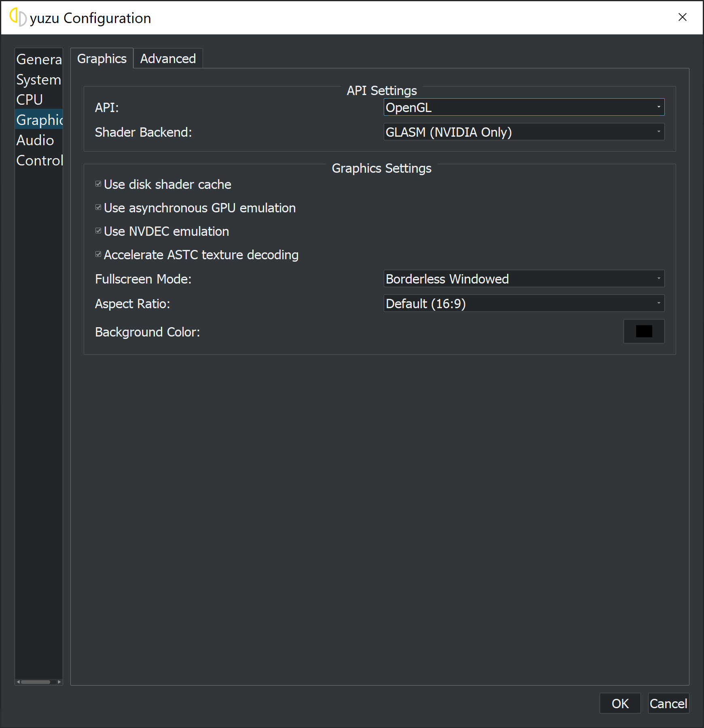
Task: Click the yuzu logo icon in title bar
Action: pyautogui.click(x=18, y=17)
